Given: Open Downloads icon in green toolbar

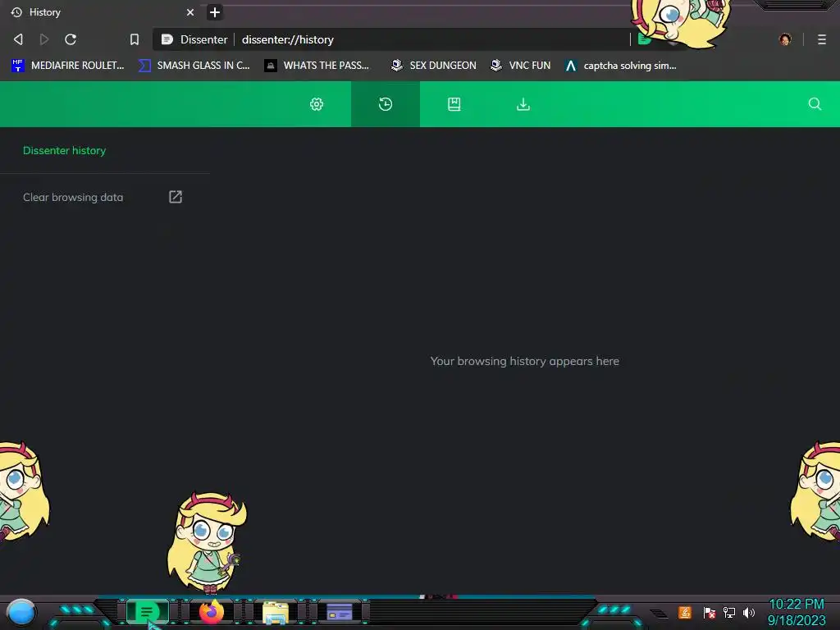Looking at the screenshot, I should tap(523, 104).
